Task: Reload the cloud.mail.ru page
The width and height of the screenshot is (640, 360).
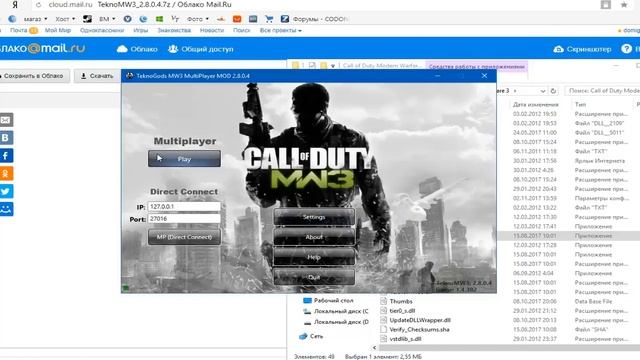Action: click(x=38, y=5)
